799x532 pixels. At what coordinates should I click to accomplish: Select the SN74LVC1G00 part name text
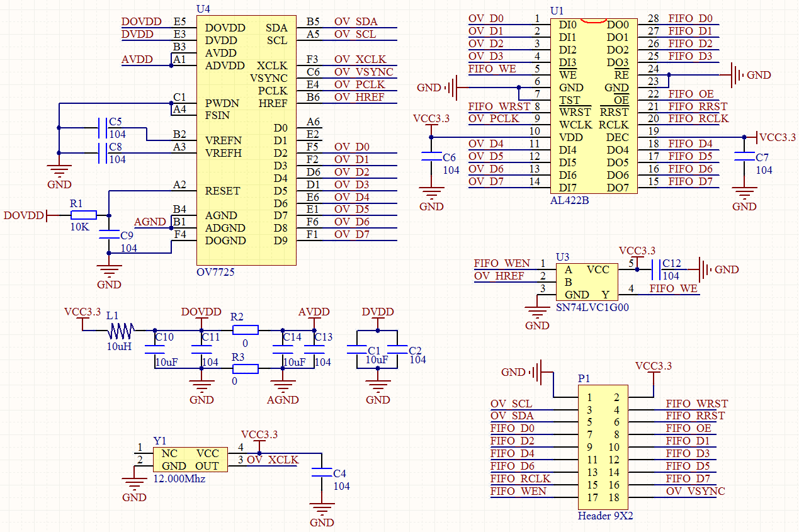click(x=592, y=308)
